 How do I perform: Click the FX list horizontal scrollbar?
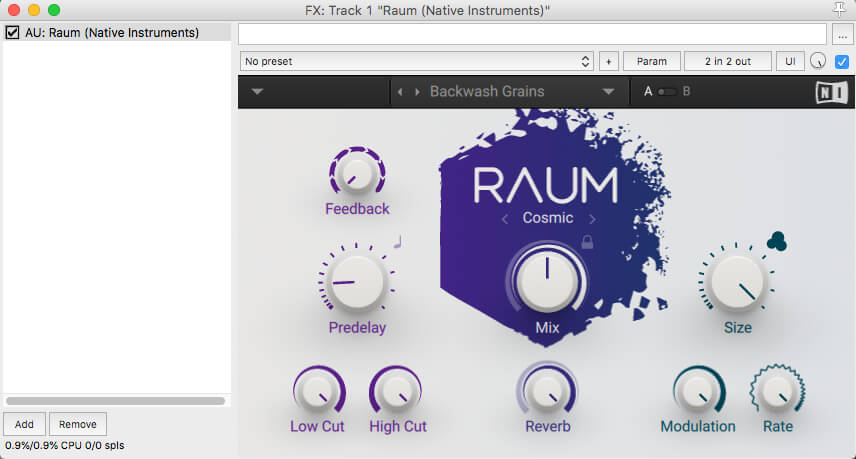click(x=115, y=401)
